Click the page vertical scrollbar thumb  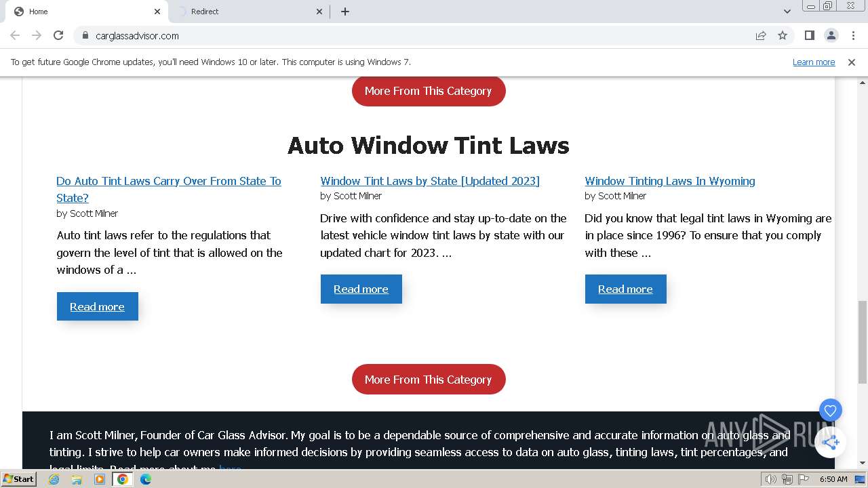click(863, 342)
